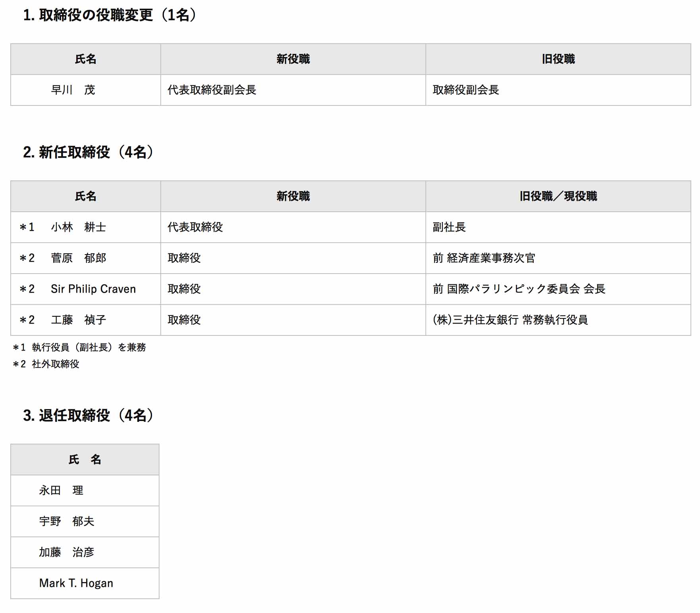Click the '氏名' header in the second table
Screen dimensions: 700x613
click(x=86, y=196)
